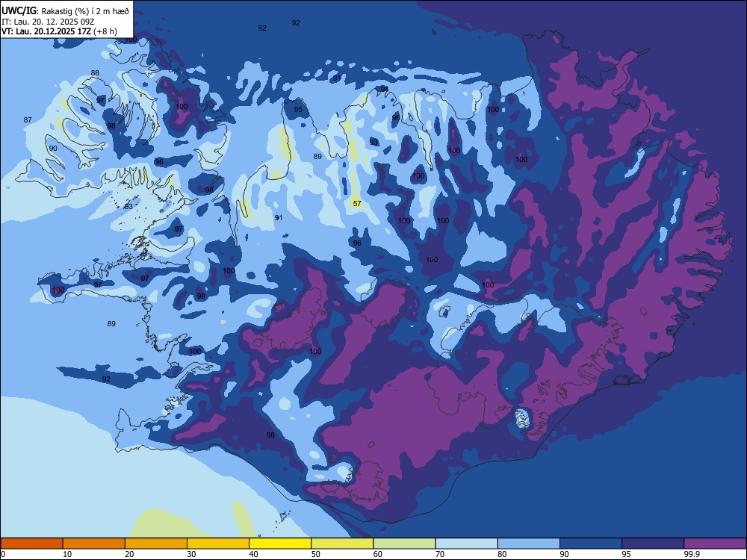Viewport: 747px width, 560px height.
Task: Click the '99' humidity value on the map
Action: click(201, 296)
